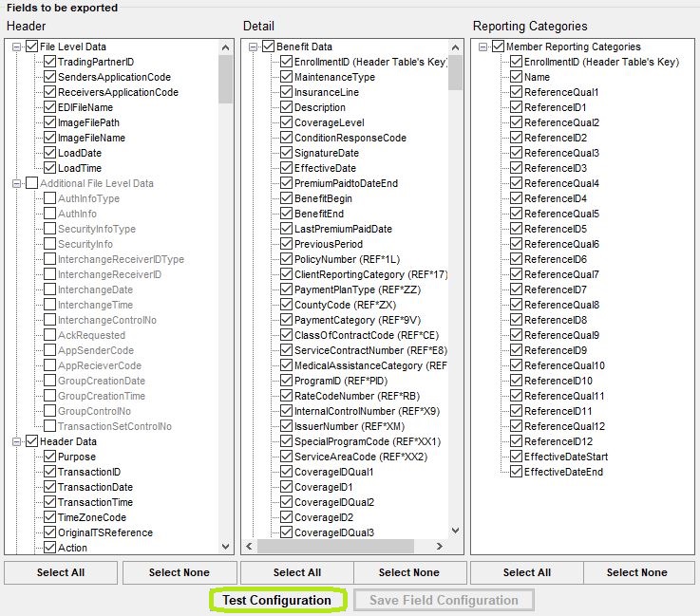Uncheck the ReferenceQual1 checkbox
This screenshot has width=700, height=616.
pos(517,92)
